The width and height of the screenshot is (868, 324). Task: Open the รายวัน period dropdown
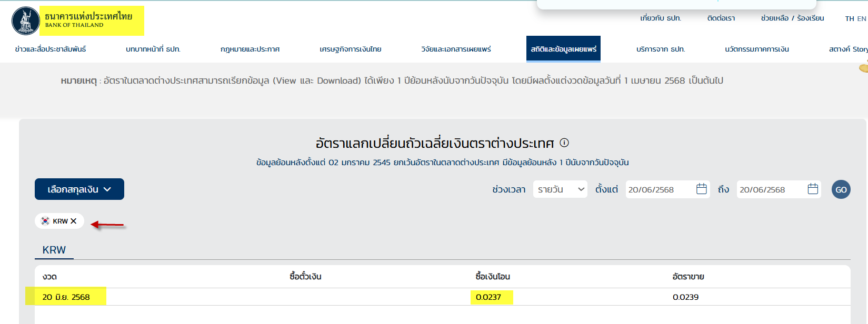560,189
